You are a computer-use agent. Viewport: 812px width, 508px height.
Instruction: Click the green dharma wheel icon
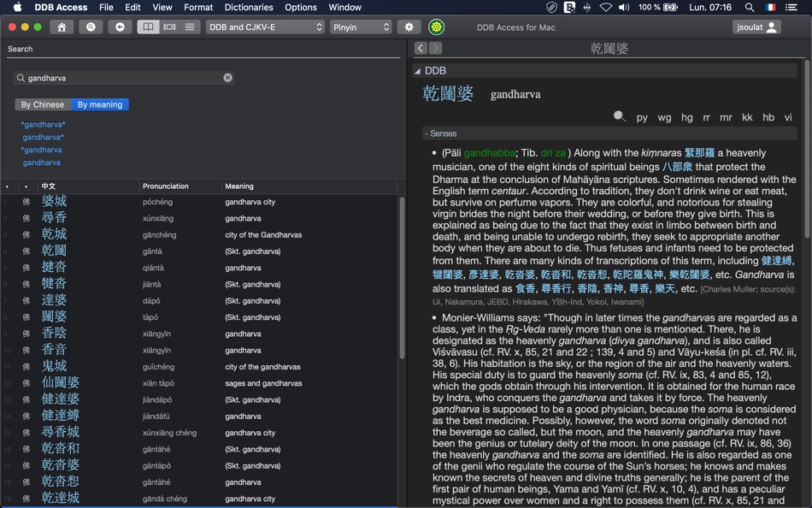tap(437, 27)
